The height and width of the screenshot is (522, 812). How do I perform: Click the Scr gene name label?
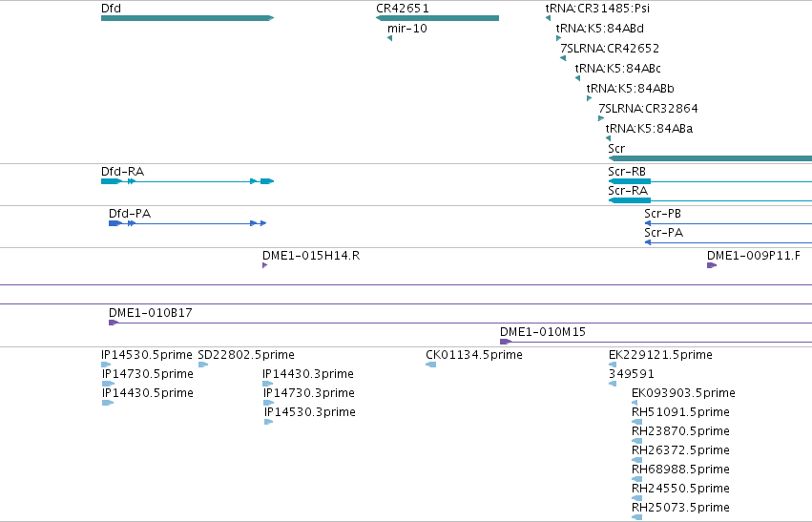616,149
